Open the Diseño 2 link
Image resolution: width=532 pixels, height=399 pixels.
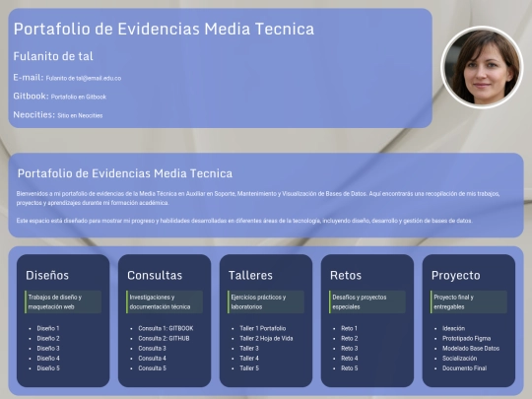[48, 338]
